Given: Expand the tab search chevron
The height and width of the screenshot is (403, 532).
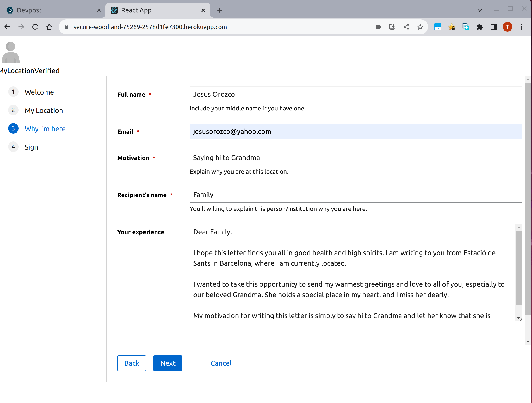Looking at the screenshot, I should coord(479,10).
